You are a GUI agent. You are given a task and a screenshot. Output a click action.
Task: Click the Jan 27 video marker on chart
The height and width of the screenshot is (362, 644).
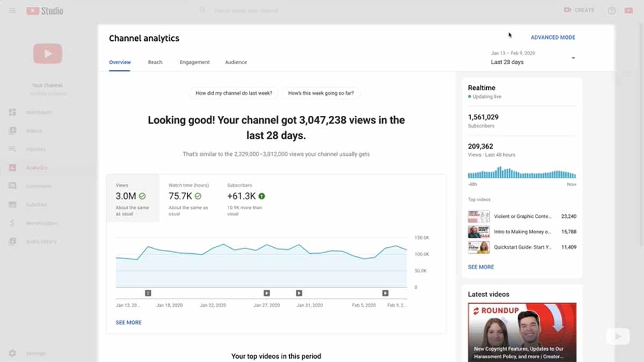click(266, 293)
